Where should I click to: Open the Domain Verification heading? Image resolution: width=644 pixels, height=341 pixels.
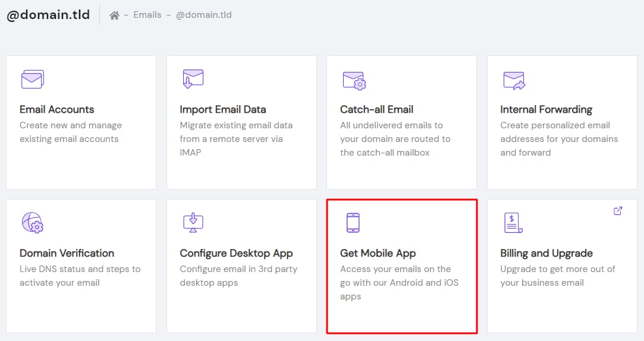pos(67,253)
